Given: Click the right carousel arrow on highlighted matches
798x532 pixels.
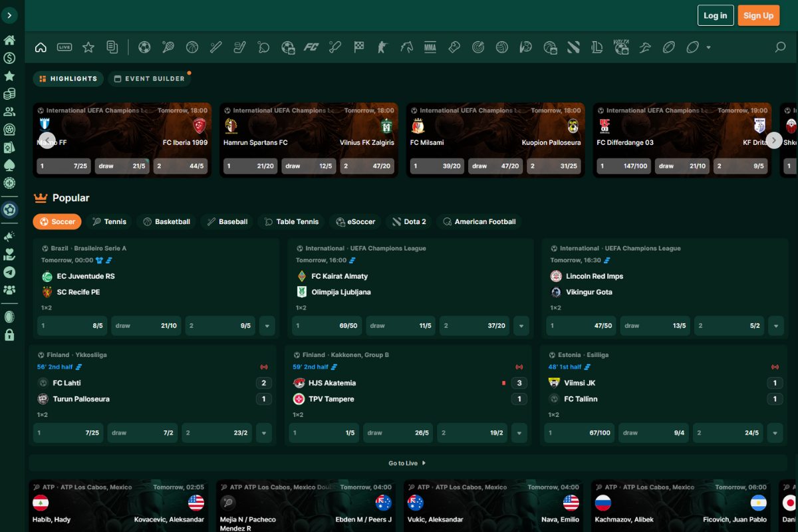Looking at the screenshot, I should pos(773,140).
